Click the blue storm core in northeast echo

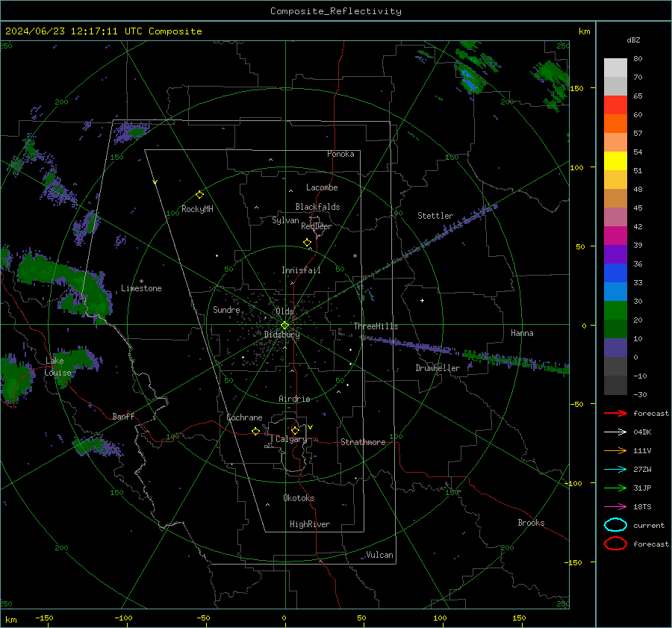(468, 79)
